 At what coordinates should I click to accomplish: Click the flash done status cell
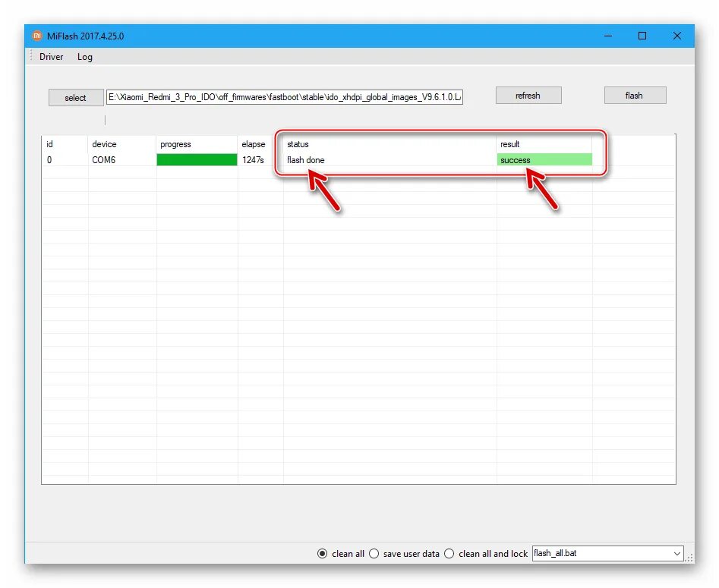(389, 160)
